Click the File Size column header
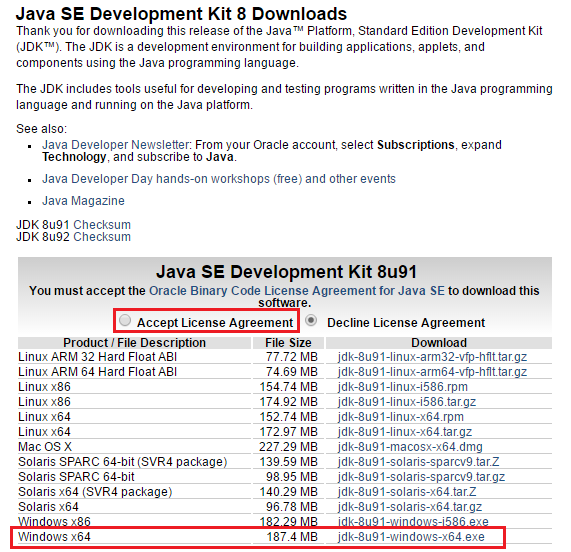This screenshot has height=552, width=571. coord(288,343)
